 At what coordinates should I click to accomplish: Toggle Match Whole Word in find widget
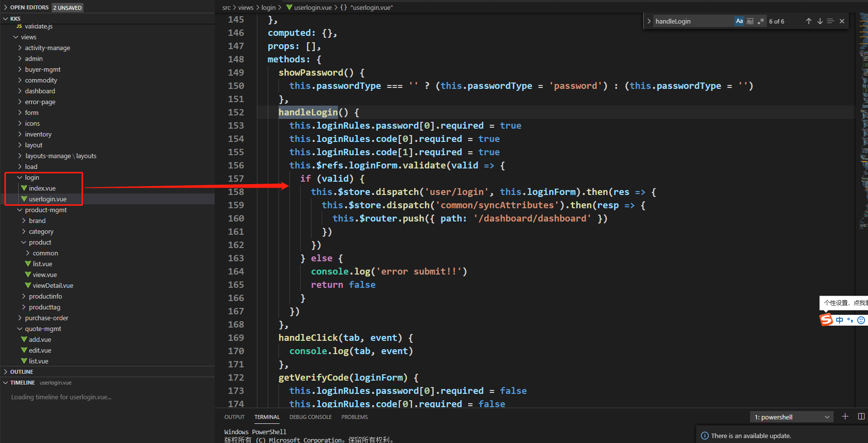pos(750,21)
